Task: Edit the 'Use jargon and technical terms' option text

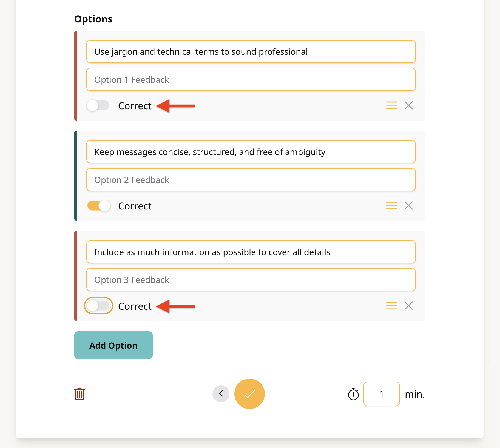Action: pyautogui.click(x=251, y=51)
